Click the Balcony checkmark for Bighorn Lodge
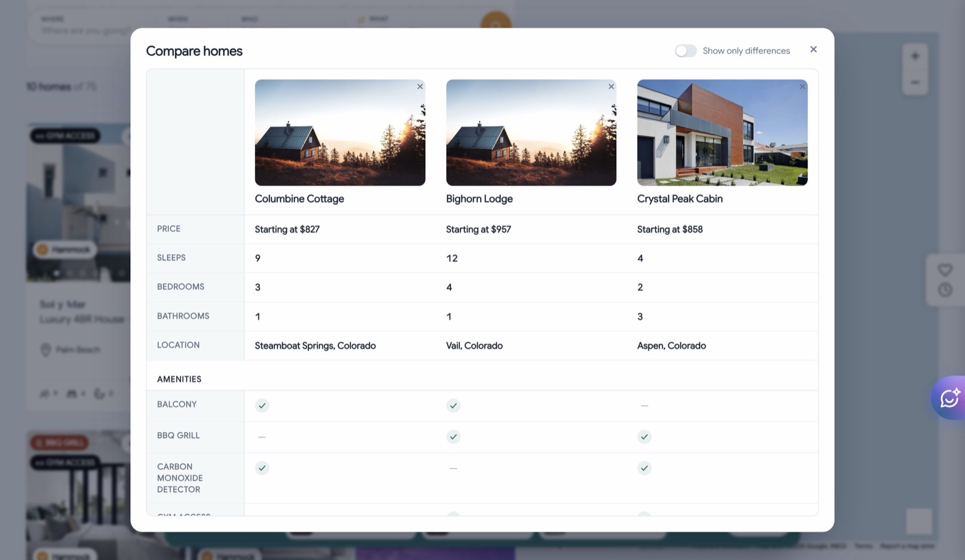965x560 pixels. [x=454, y=406]
